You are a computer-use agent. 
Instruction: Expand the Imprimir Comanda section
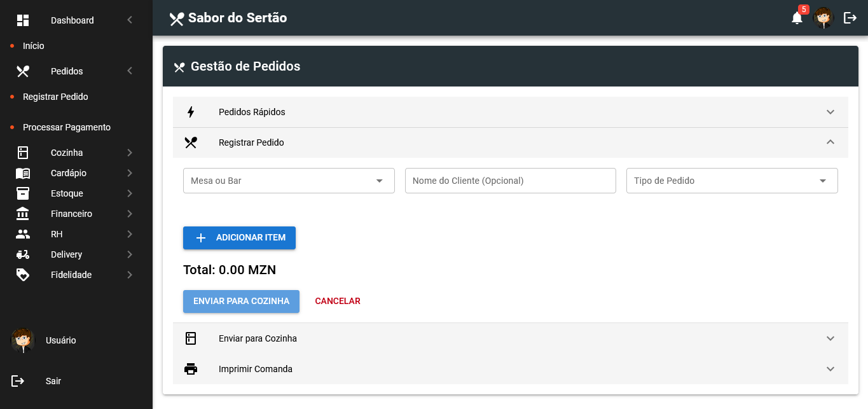point(510,369)
